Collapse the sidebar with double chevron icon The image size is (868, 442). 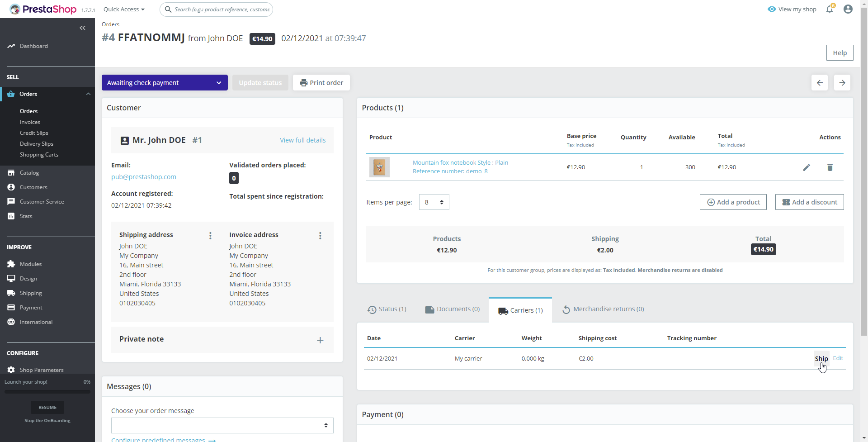[82, 28]
